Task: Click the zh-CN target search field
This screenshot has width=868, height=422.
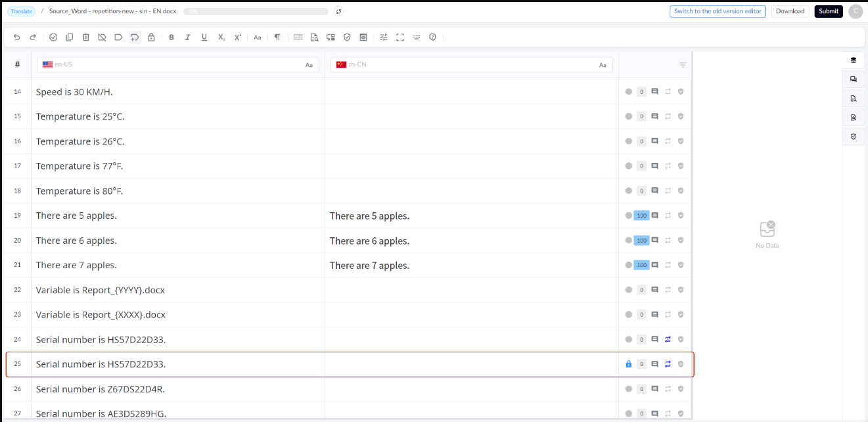Action: tap(472, 64)
